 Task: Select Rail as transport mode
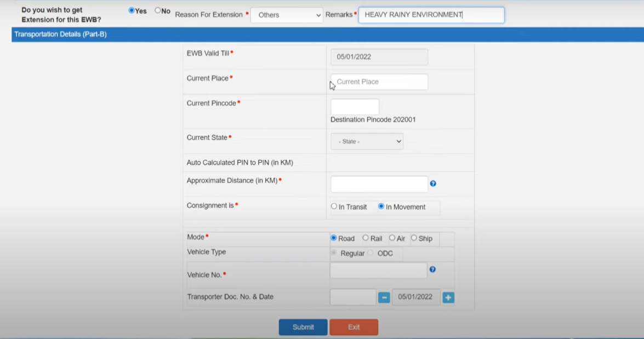366,238
